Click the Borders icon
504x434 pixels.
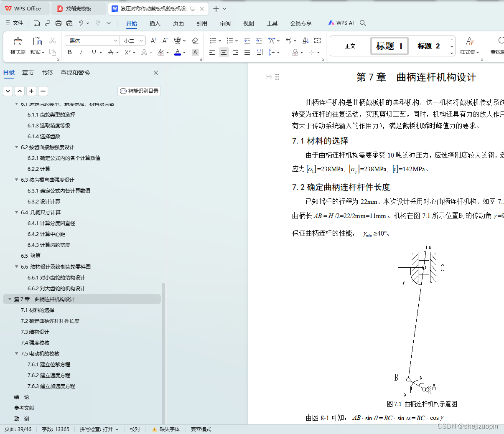coord(312,52)
